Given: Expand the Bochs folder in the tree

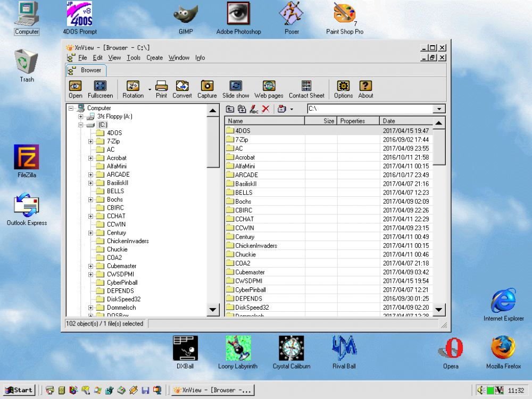Looking at the screenshot, I should [x=90, y=199].
